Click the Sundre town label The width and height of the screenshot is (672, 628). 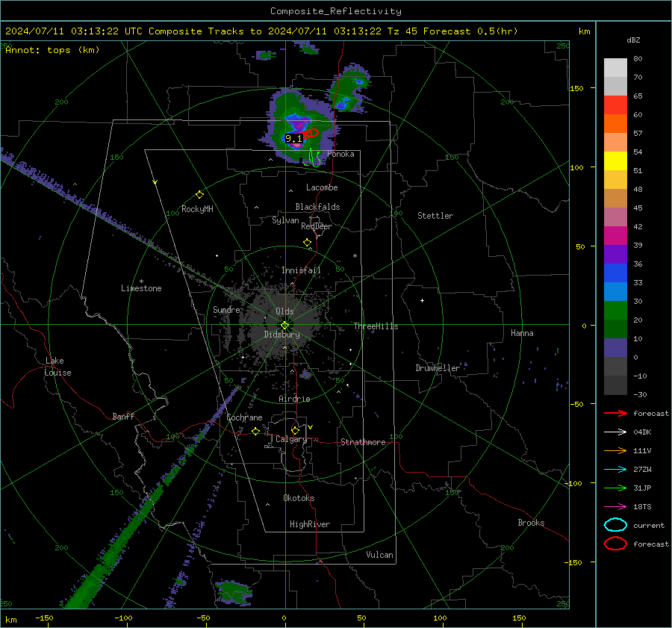tap(226, 310)
